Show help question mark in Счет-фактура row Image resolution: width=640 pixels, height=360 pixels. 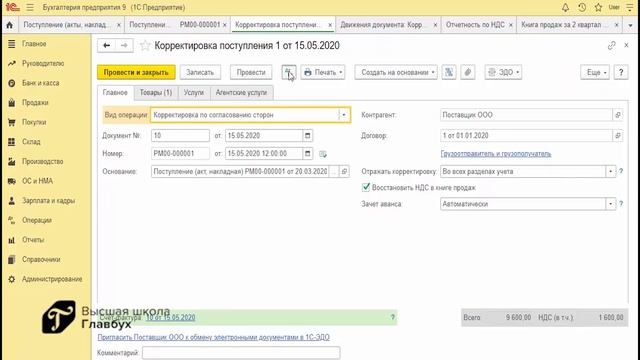(x=393, y=317)
